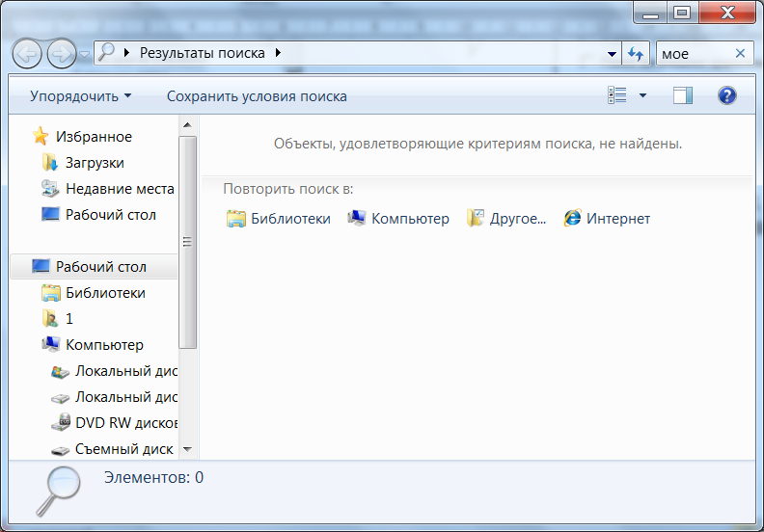Click Результаты поиска in the address bar
The width and height of the screenshot is (764, 532).
point(203,53)
